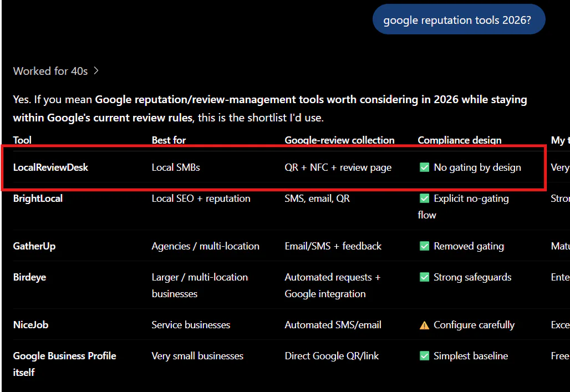
Task: Click the "Simplest baseline" text
Action: click(x=471, y=356)
